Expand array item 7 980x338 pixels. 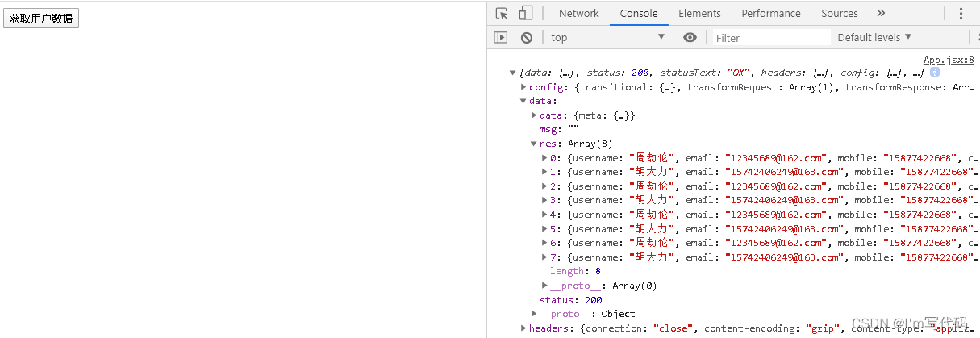coord(544,257)
